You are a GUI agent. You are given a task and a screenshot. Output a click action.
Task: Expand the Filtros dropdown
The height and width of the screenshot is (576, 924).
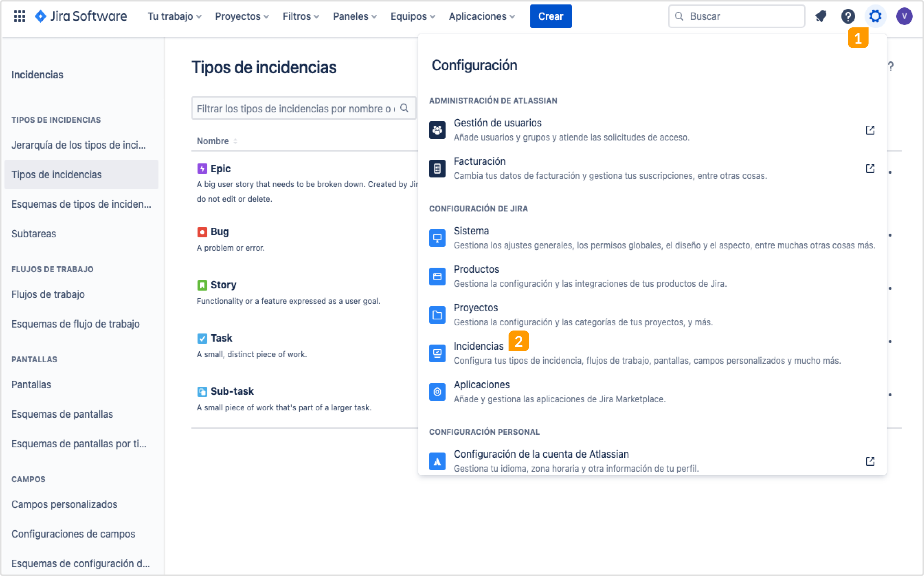[x=300, y=16]
